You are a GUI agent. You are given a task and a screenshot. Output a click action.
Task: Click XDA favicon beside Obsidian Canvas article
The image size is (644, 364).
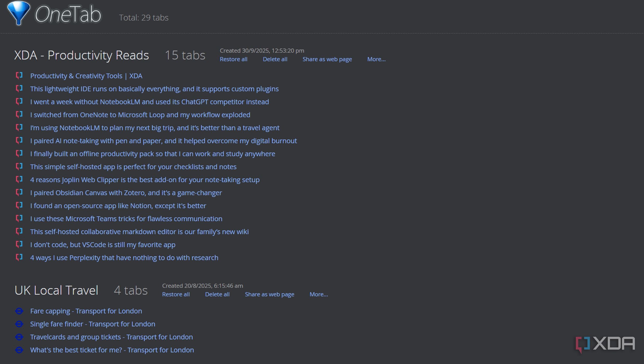(19, 192)
